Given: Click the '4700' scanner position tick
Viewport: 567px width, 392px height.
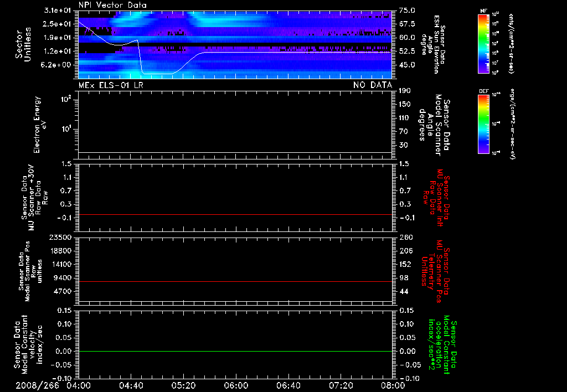Looking at the screenshot, I should click(x=63, y=291).
